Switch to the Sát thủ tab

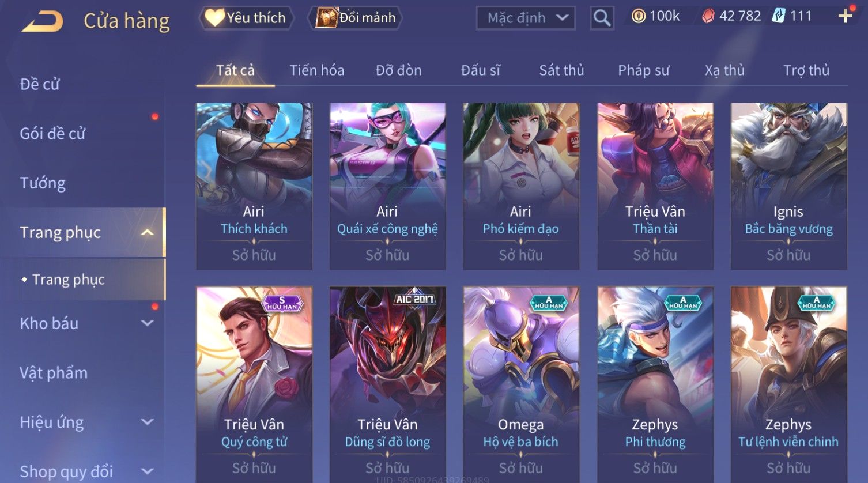(561, 70)
